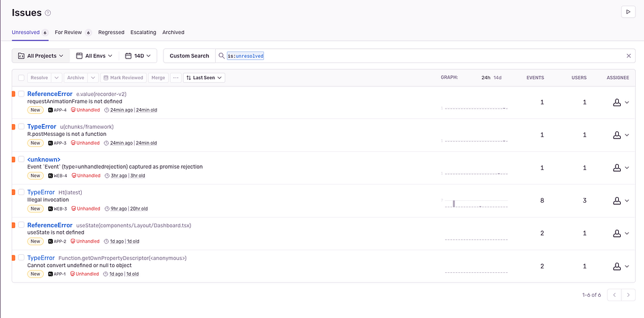
Task: Click the assignee icon for requestAnimationFrame issue
Action: [616, 102]
